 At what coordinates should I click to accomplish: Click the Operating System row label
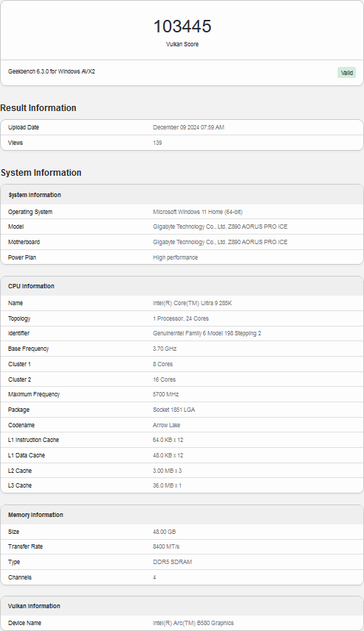[30, 212]
